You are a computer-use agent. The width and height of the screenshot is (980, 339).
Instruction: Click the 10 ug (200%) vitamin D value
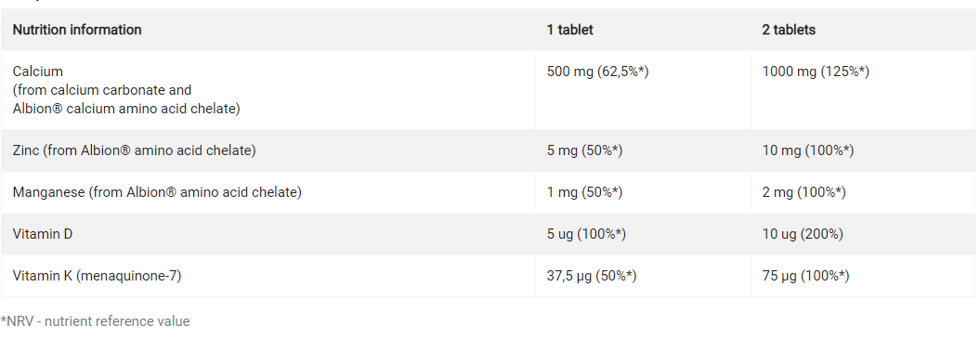coord(802,234)
